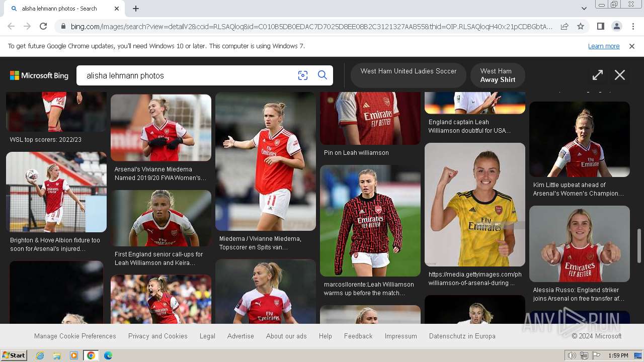The height and width of the screenshot is (362, 644).
Task: Open About our ads link
Action: pyautogui.click(x=286, y=336)
